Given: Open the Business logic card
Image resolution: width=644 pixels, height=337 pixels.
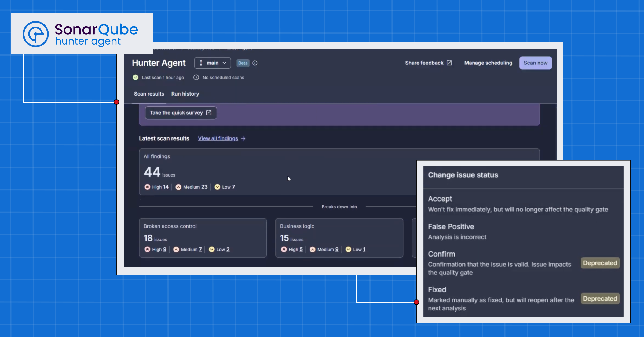Looking at the screenshot, I should (x=339, y=238).
